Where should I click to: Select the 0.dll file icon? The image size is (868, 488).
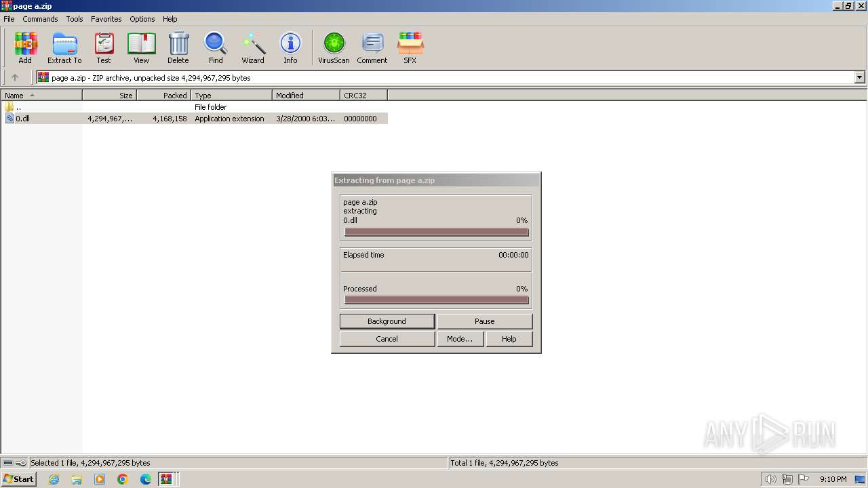[9, 119]
